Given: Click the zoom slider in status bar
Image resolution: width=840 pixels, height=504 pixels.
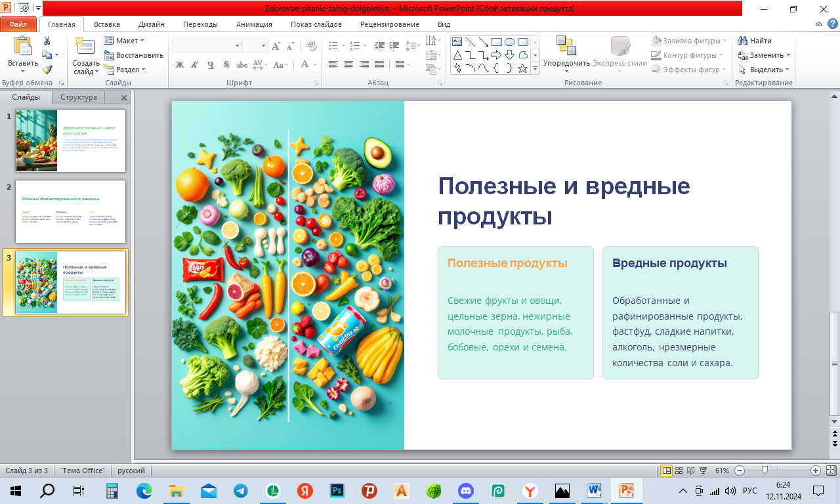Looking at the screenshot, I should pos(765,471).
